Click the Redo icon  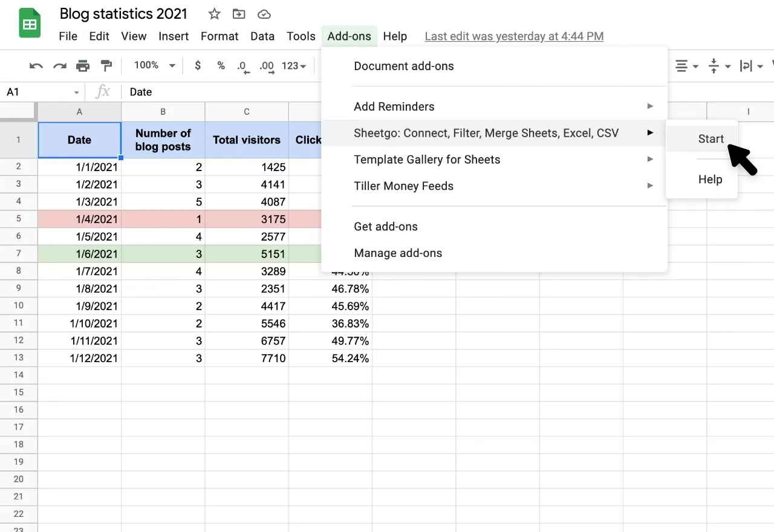pos(59,66)
